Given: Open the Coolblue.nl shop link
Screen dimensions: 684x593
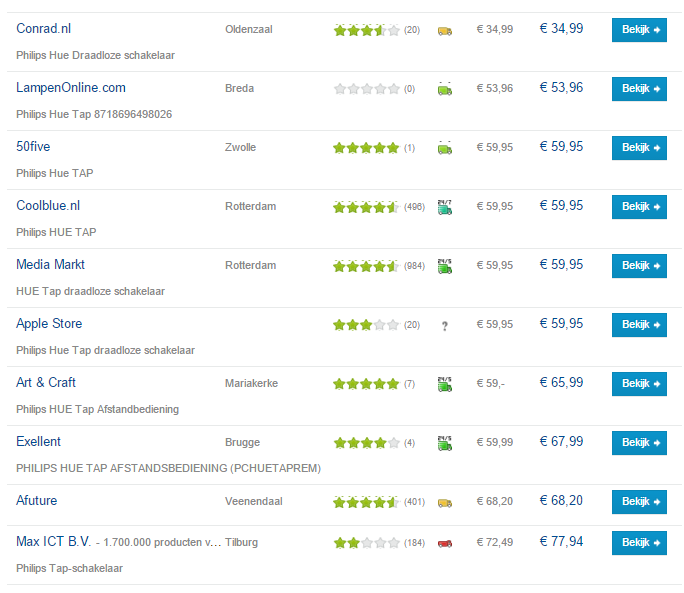Looking at the screenshot, I should [48, 206].
